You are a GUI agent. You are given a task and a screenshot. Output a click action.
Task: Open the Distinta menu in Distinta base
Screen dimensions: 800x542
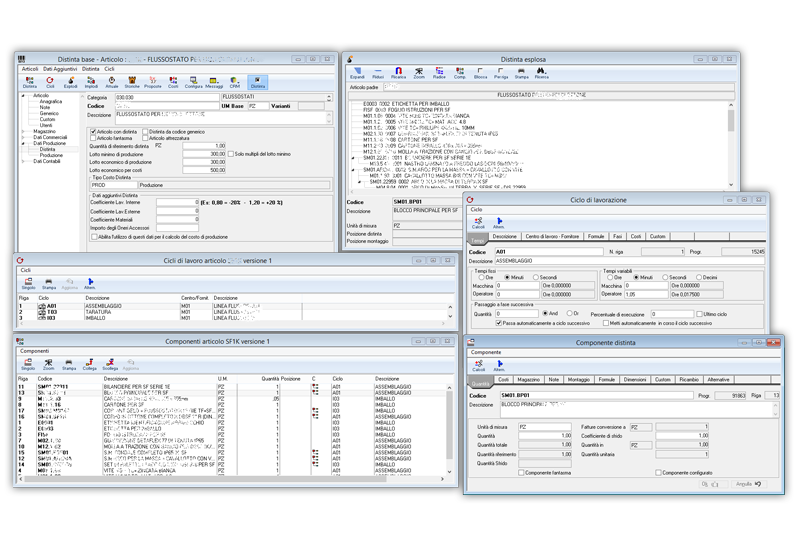tap(91, 69)
